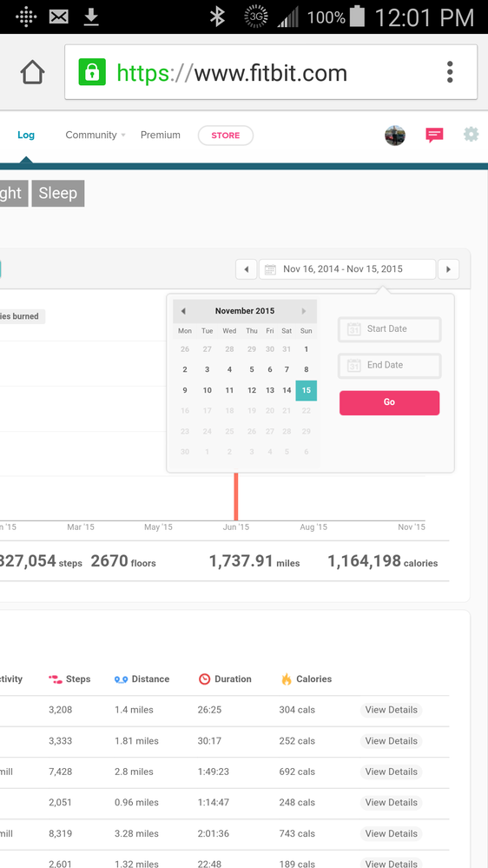Open the pink messages notification icon
488x868 pixels.
pos(434,135)
